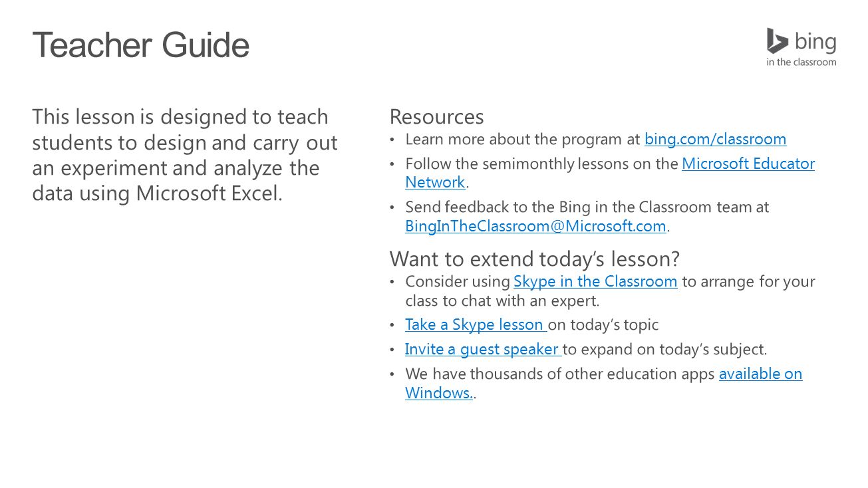Click the "Send feedback to the Bing" bullet text
The image size is (868, 488).
pos(587,207)
